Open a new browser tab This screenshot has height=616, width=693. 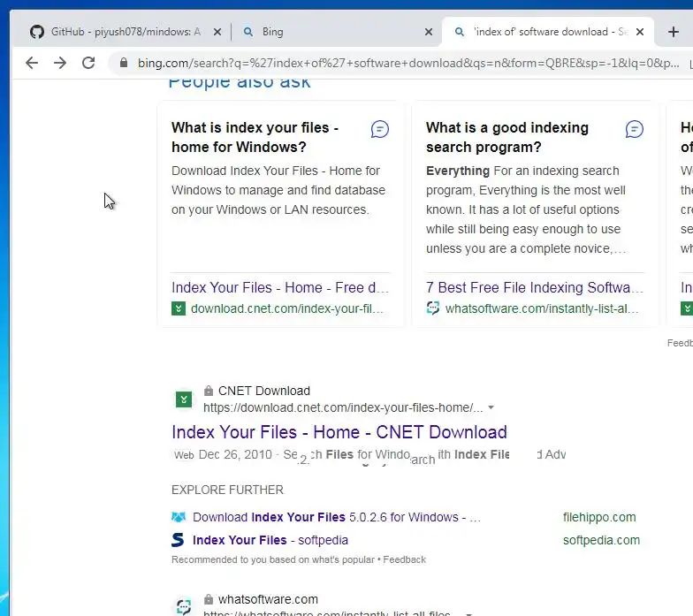(x=674, y=32)
